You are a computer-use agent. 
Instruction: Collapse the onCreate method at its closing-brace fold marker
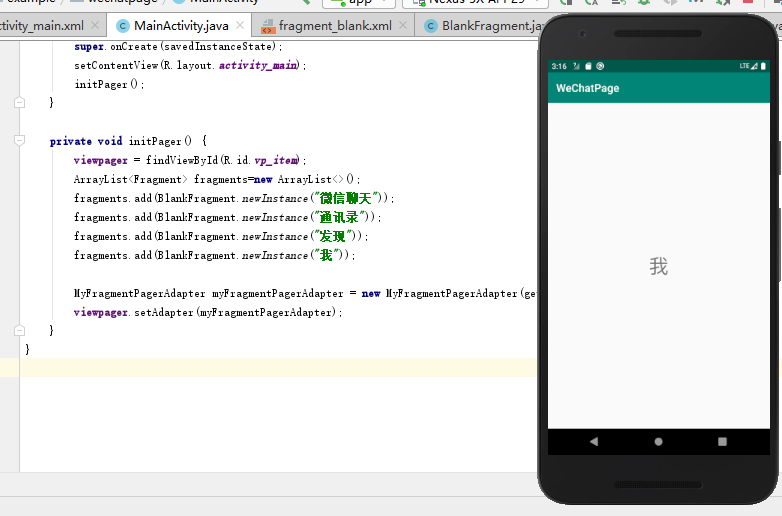[19, 103]
